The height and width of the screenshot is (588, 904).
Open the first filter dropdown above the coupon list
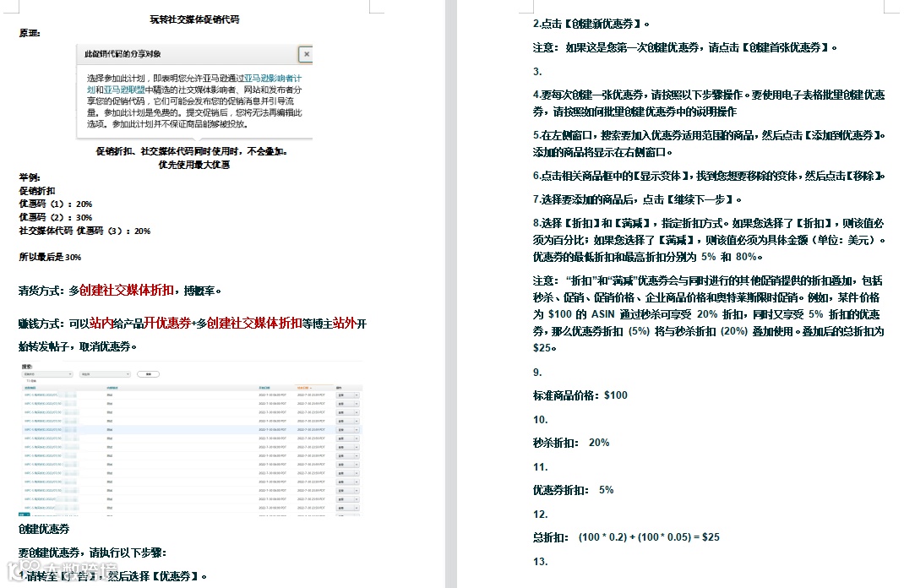pos(46,373)
